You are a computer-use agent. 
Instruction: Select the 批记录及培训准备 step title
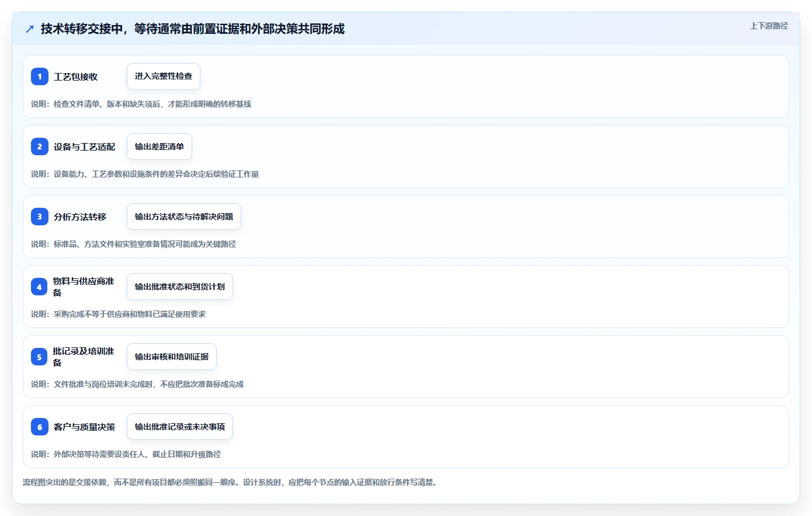coord(84,357)
